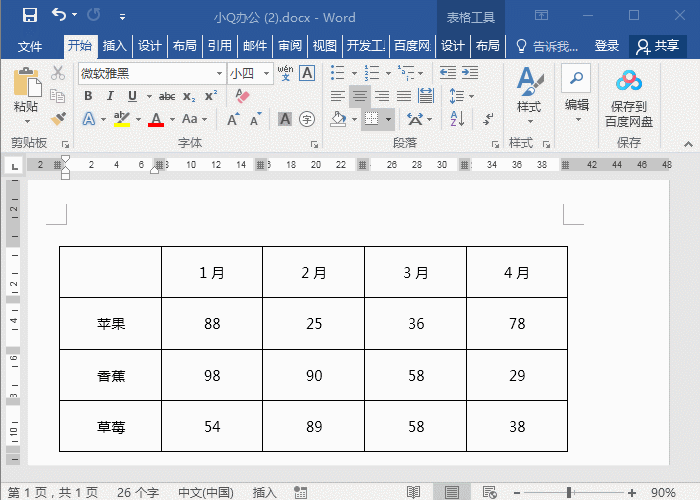Open the 文件 menu
This screenshot has width=700, height=500.
29,46
